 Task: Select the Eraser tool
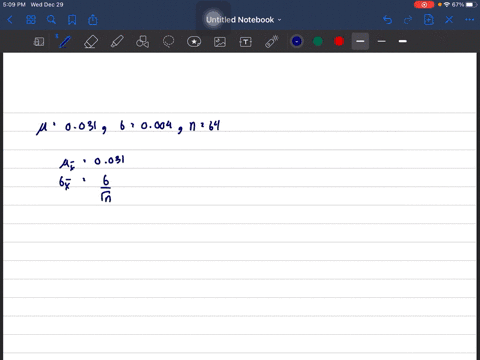coord(91,42)
